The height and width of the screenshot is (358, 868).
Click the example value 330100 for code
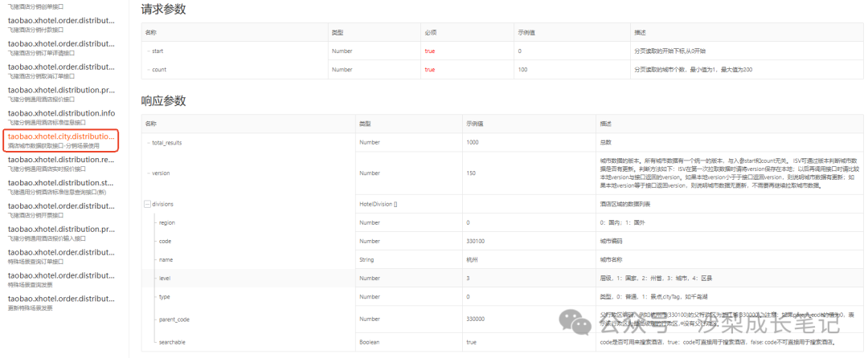click(477, 241)
